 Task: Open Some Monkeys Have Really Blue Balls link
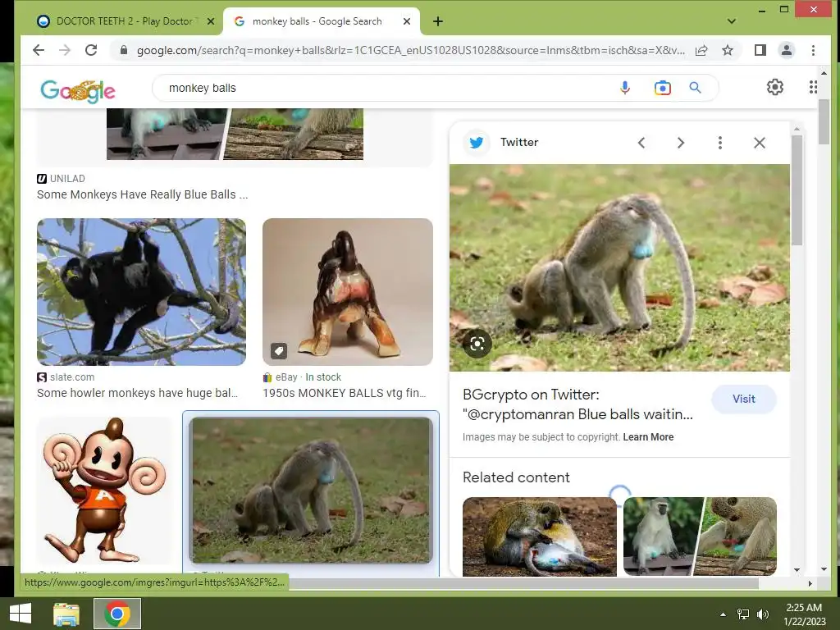[142, 194]
